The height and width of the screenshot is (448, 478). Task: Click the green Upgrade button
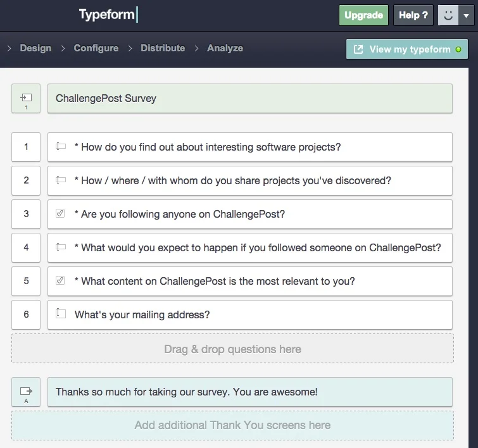click(x=363, y=15)
